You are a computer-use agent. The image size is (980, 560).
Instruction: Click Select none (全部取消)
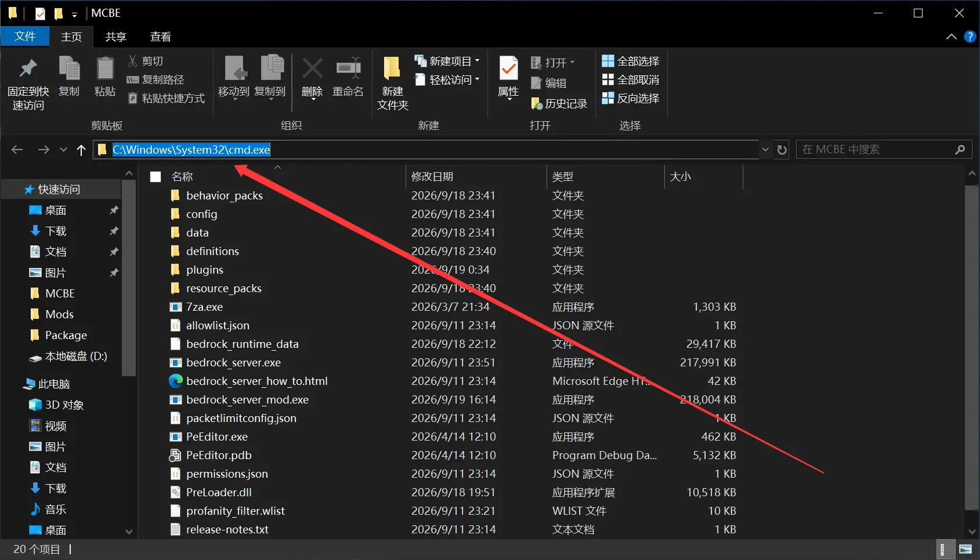pyautogui.click(x=631, y=79)
